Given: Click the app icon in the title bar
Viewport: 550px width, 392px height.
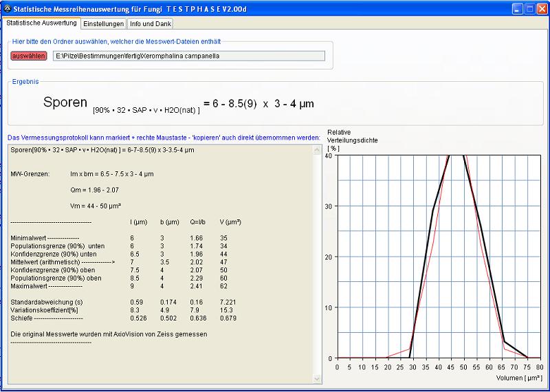Looking at the screenshot, I should click(x=8, y=9).
